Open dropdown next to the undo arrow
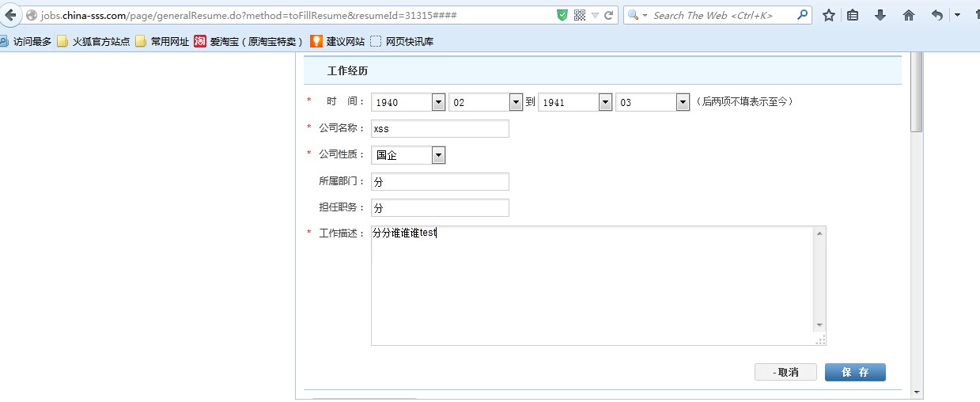Image resolution: width=980 pixels, height=402 pixels. (x=957, y=15)
